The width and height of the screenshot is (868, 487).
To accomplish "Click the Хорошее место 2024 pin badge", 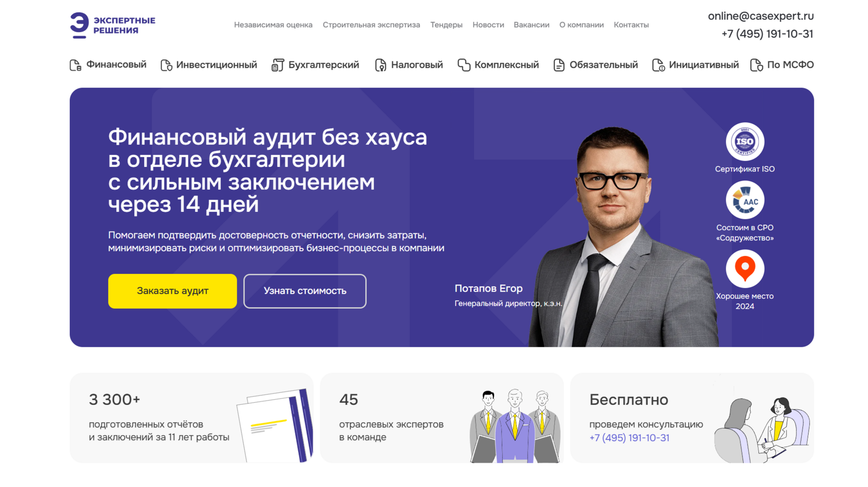I will tap(745, 269).
